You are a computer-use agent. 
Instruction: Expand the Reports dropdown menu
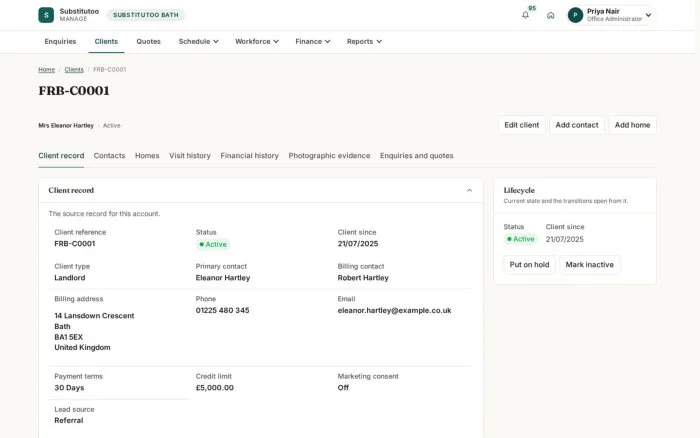364,42
